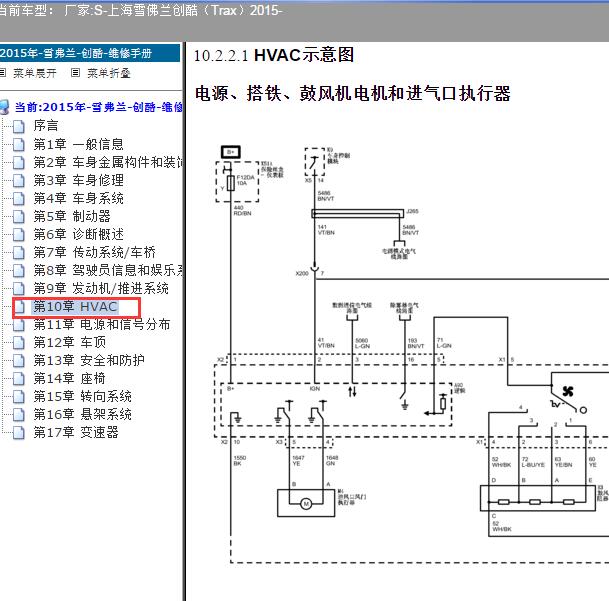The image size is (609, 601).
Task: Open 第2章 车身金属构件和装饰
Action: pos(108,162)
